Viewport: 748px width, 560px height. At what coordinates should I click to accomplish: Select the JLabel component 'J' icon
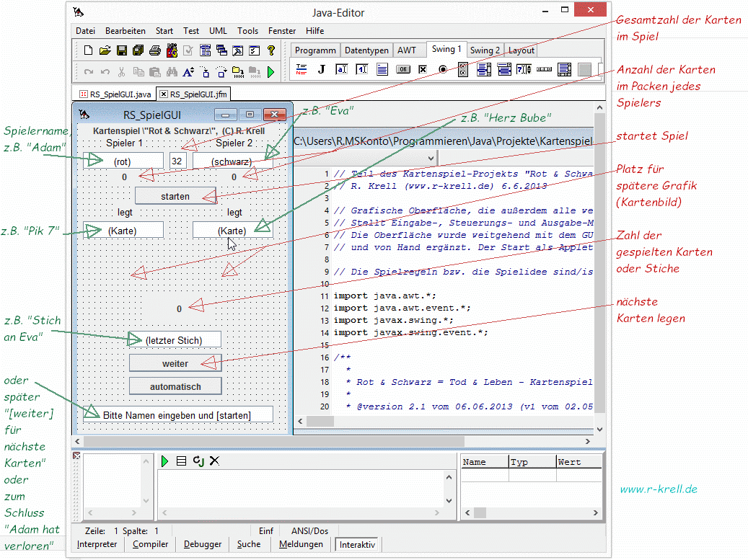[322, 69]
